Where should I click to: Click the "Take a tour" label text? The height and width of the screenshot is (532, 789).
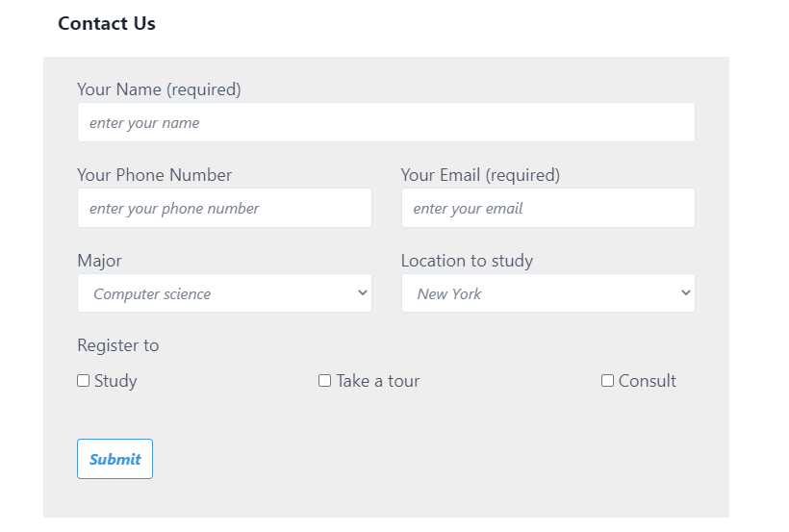378,381
